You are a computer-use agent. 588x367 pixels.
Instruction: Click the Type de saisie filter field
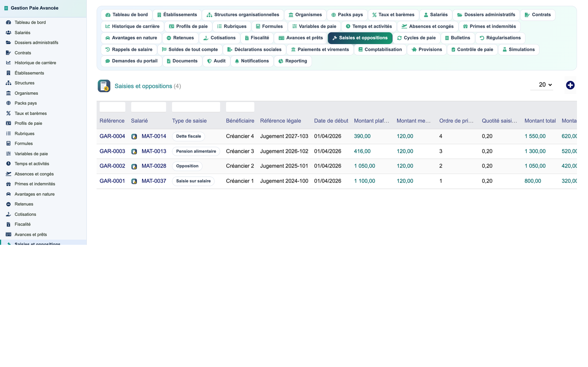tap(196, 107)
